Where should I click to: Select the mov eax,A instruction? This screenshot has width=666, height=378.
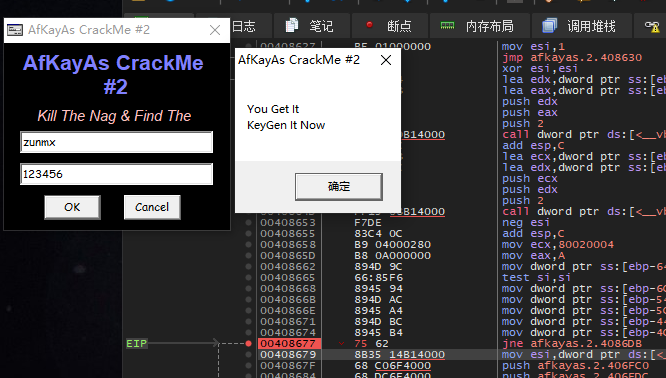point(533,256)
